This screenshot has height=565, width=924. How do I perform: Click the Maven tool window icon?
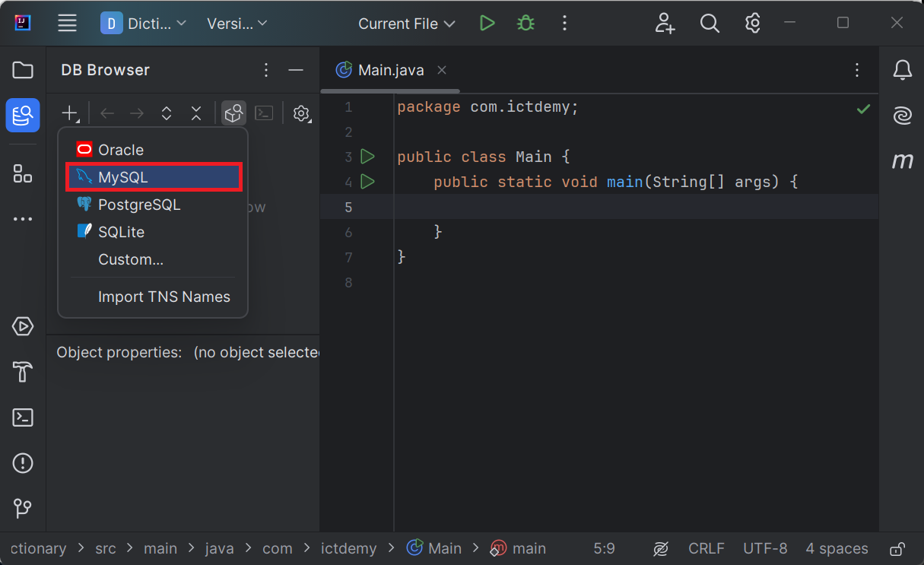902,161
